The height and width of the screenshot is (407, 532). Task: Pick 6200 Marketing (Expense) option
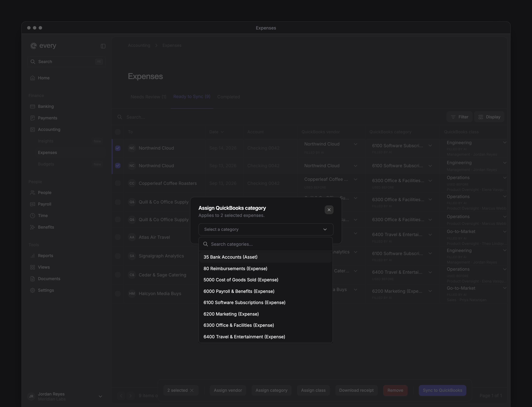(x=266, y=314)
